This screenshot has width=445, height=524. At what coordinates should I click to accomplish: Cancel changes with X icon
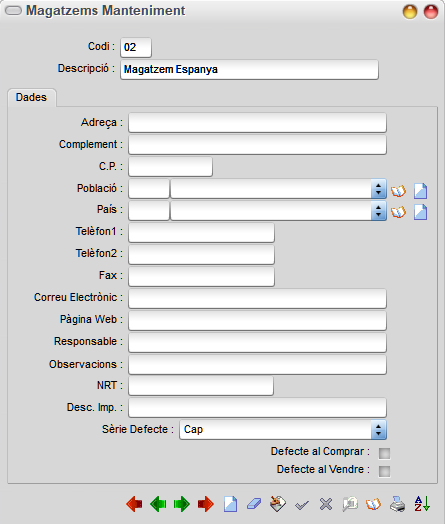(326, 504)
